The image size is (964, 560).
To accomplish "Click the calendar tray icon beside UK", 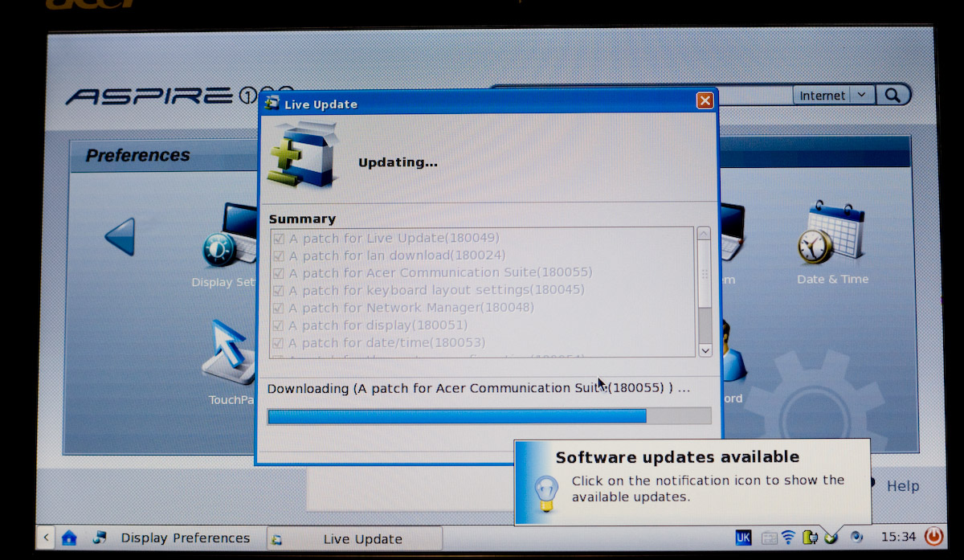I will point(769,538).
